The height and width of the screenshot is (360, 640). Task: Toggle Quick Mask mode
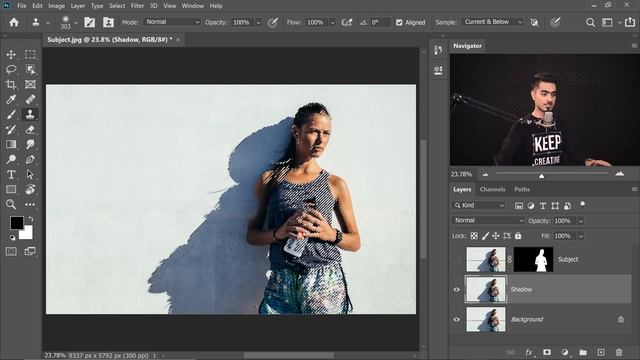coord(11,251)
